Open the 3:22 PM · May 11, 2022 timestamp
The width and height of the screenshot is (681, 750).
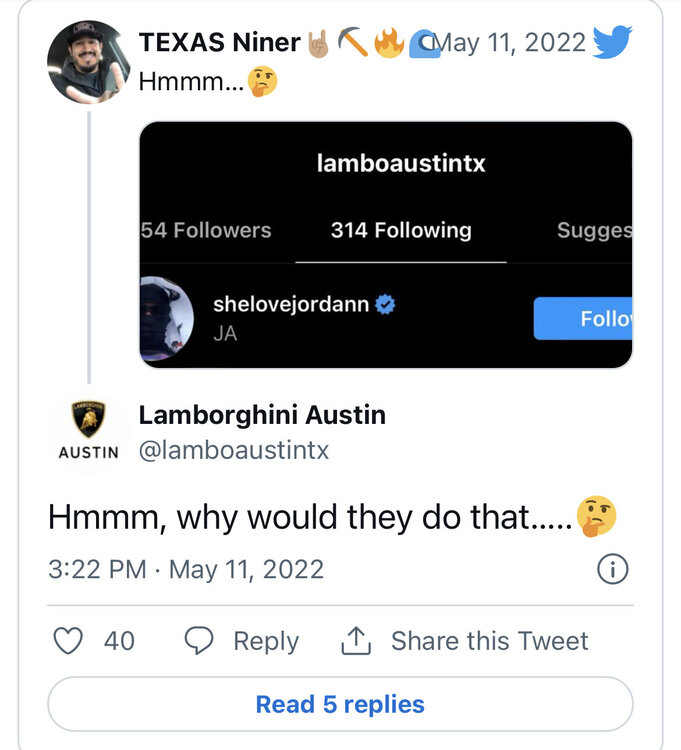186,569
